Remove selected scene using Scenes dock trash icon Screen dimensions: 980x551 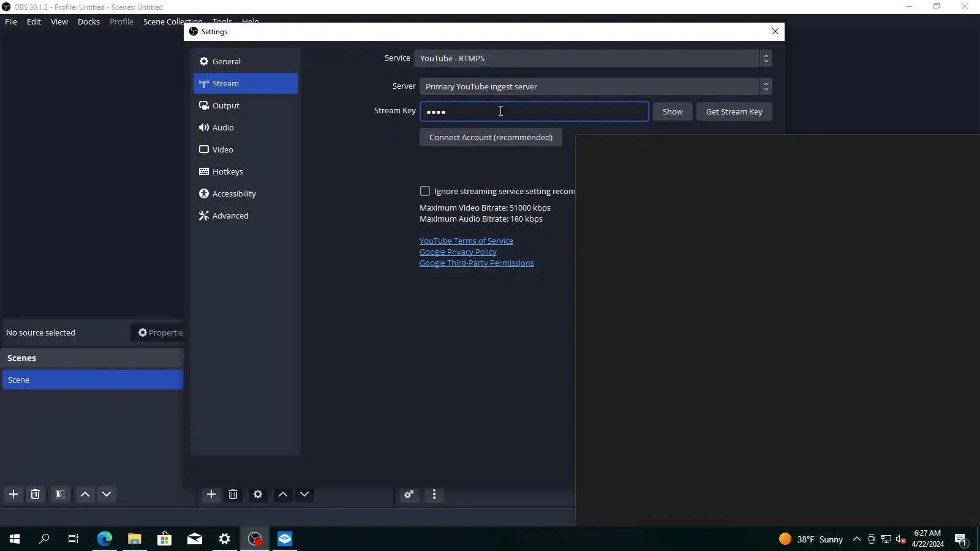click(x=35, y=494)
